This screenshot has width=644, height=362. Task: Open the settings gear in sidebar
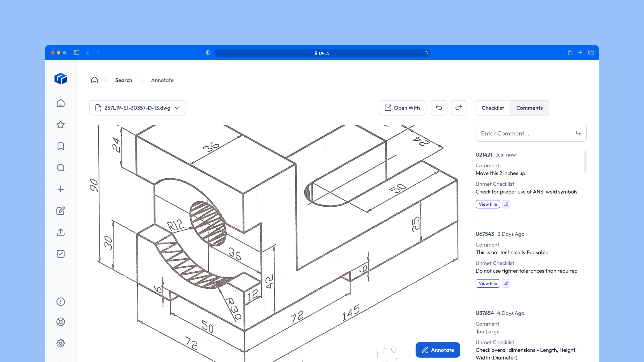coord(61,343)
